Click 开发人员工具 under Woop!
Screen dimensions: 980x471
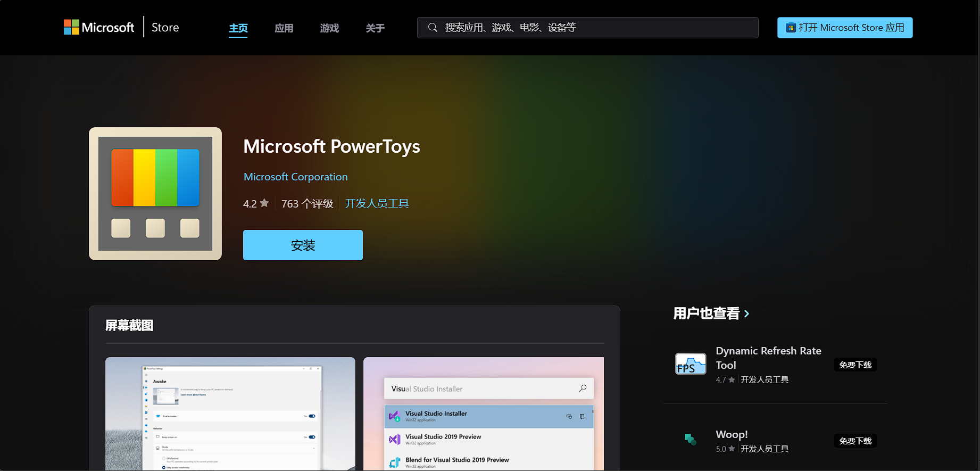[x=765, y=449]
